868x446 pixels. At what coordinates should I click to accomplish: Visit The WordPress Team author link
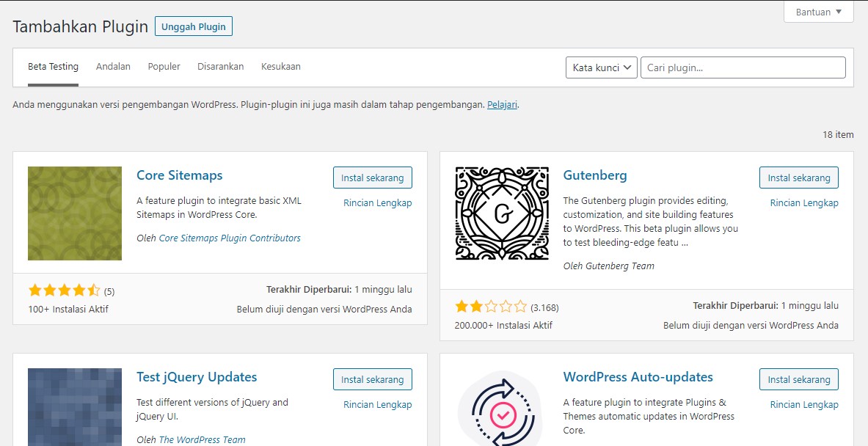tap(202, 440)
